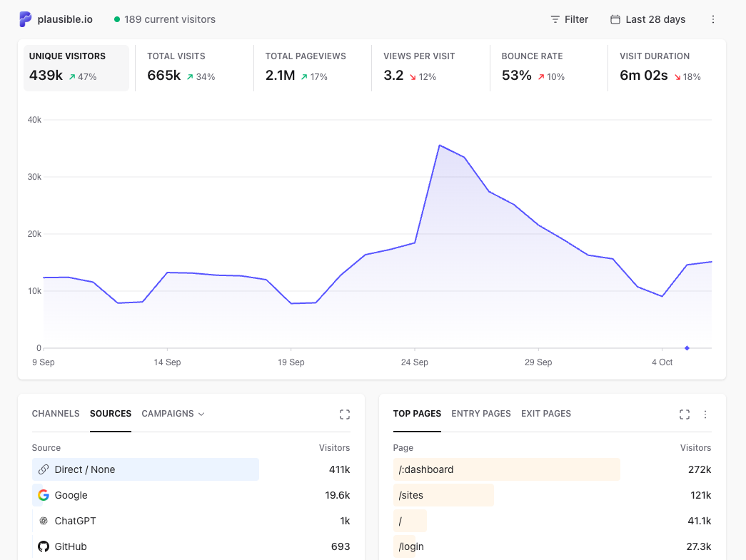Open the 189 current visitors link
The image size is (746, 560).
pyautogui.click(x=165, y=19)
